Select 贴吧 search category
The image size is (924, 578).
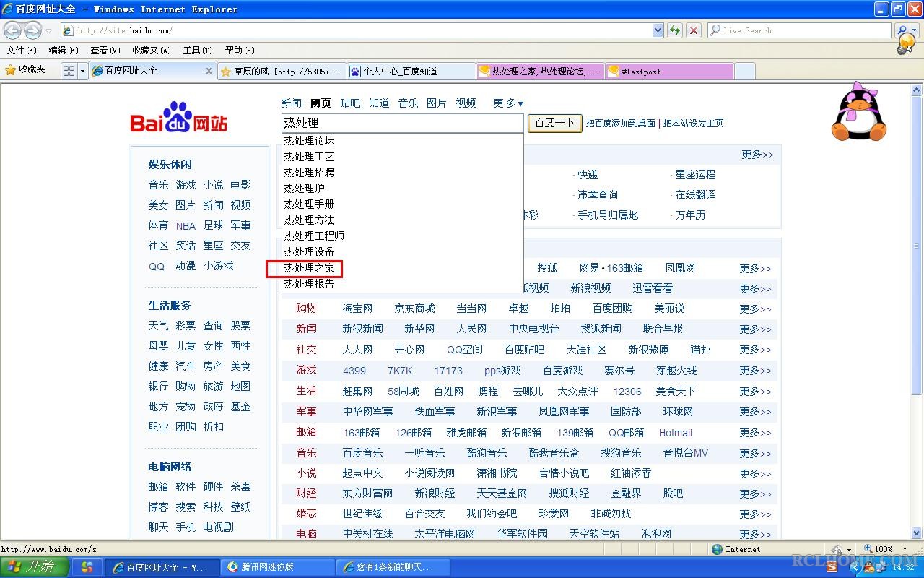pos(350,103)
